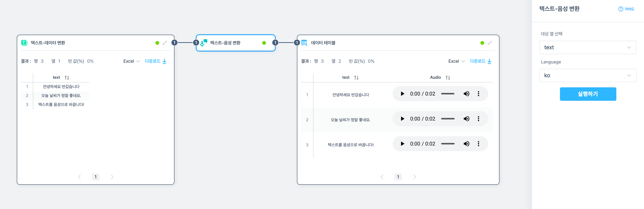Viewport: 644px width, 209px height.
Task: Open the Language ko dropdown
Action: coord(588,75)
